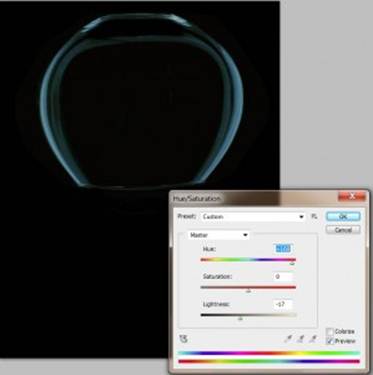373x375 pixels.
Task: Click the Hue slider handle
Action: coord(292,264)
